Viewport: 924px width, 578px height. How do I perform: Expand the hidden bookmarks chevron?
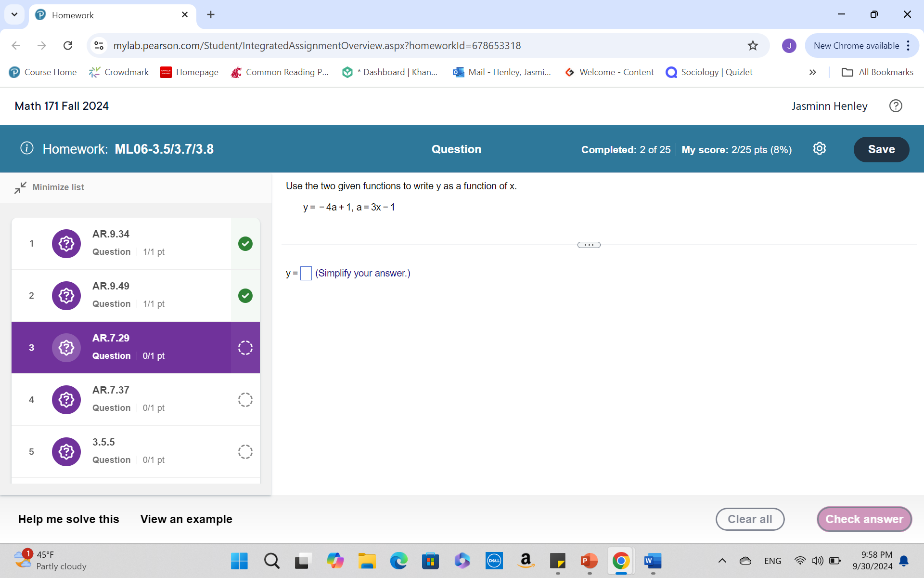click(x=812, y=72)
